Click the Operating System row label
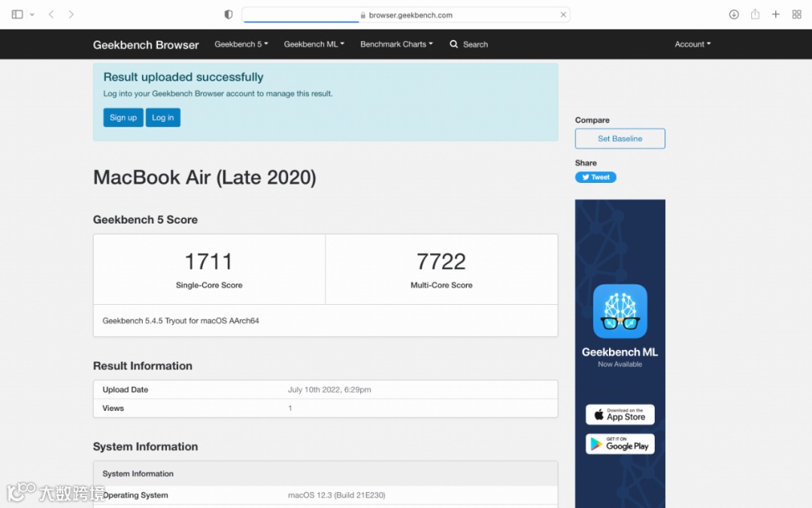Image resolution: width=812 pixels, height=508 pixels. [135, 495]
